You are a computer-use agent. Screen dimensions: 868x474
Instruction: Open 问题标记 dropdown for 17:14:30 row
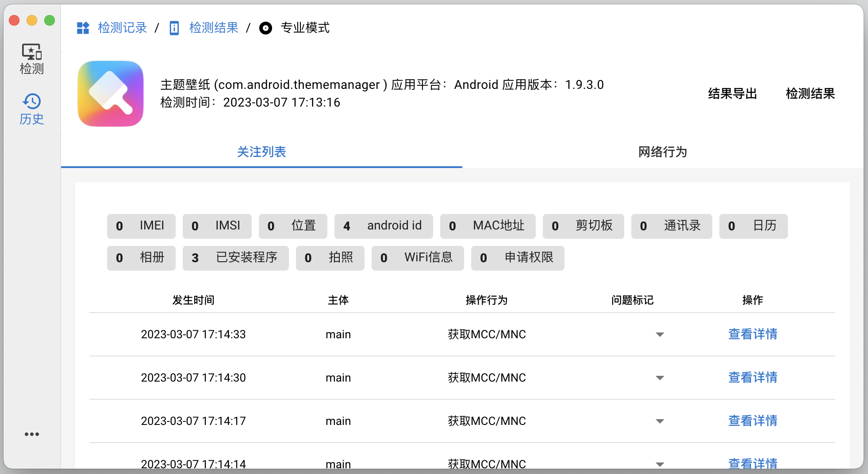[660, 378]
